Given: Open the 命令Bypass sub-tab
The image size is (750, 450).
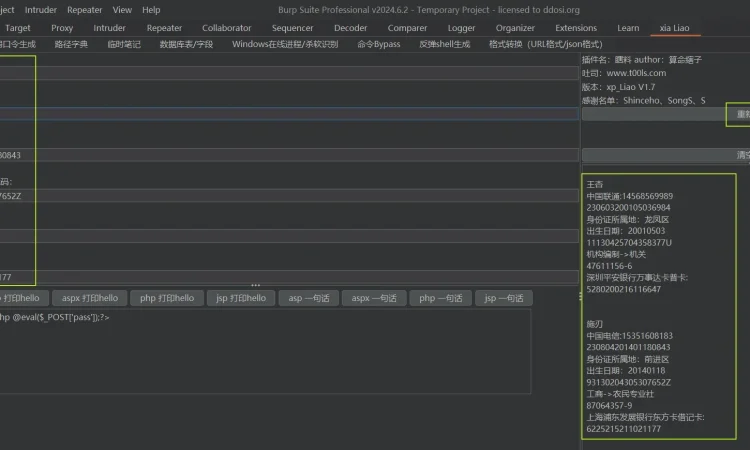Looking at the screenshot, I should 379,44.
